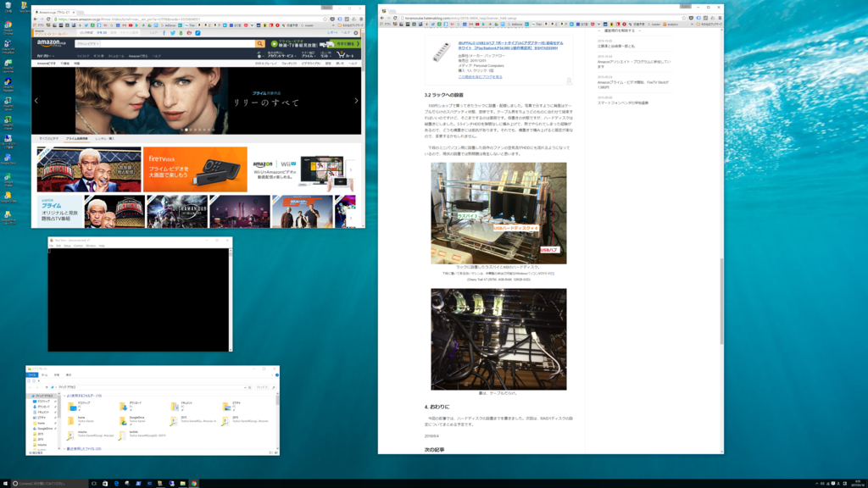
Task: Star the hatenablog page in address bar
Action: pyautogui.click(x=684, y=19)
